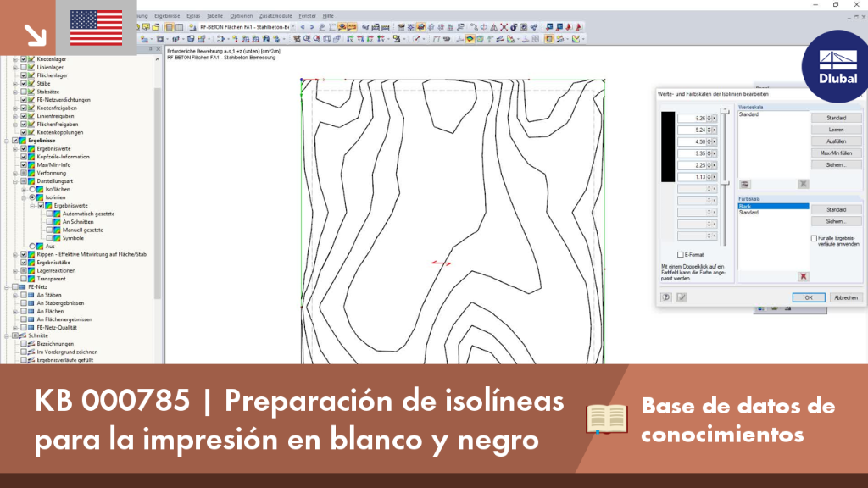Click the black color field in dialog
The image size is (868, 488).
click(668, 147)
